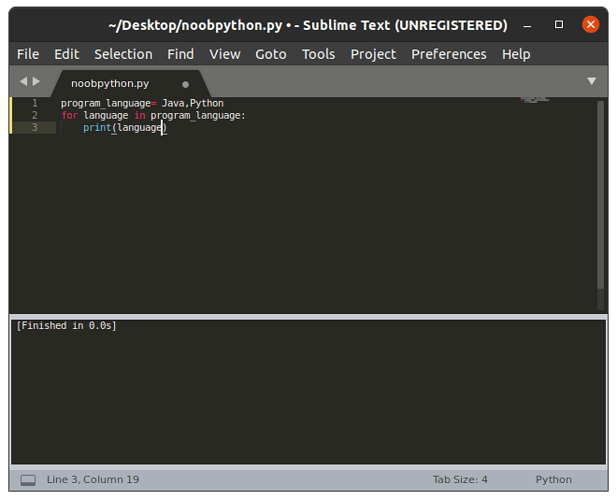This screenshot has height=500, width=616.
Task: Click '[Finished in 0.0s]' in the build output
Action: (66, 326)
